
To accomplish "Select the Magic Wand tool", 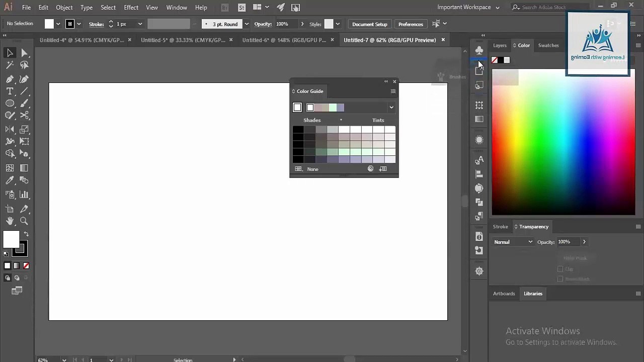I will pos(10,65).
